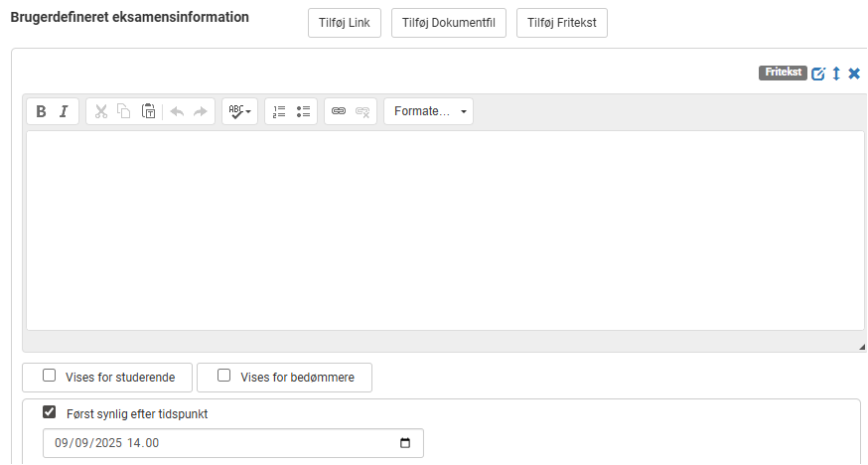Undo the last edit

[x=177, y=111]
